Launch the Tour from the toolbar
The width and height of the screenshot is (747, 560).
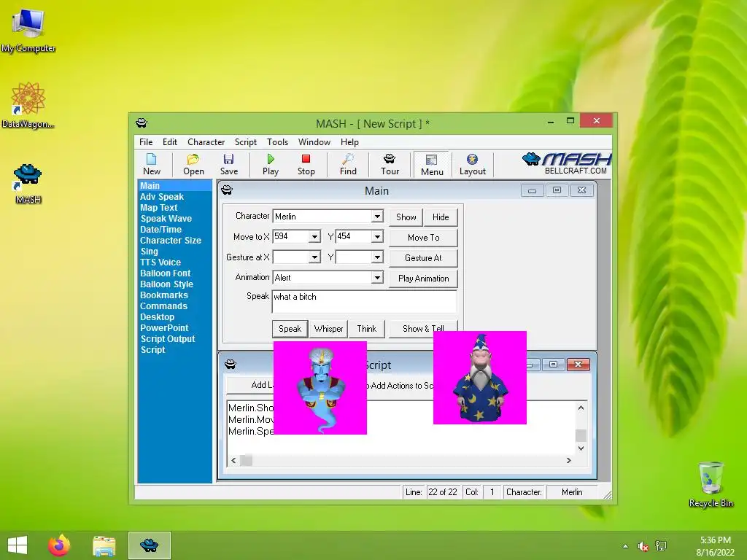390,164
